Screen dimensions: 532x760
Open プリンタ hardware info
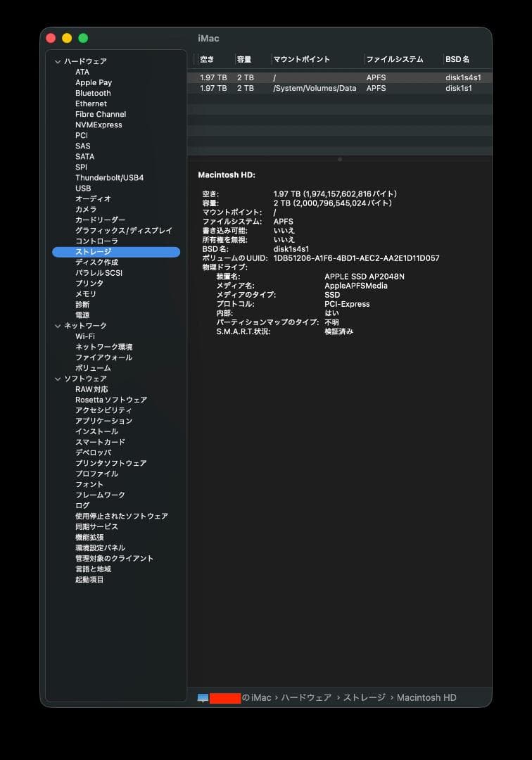point(89,284)
